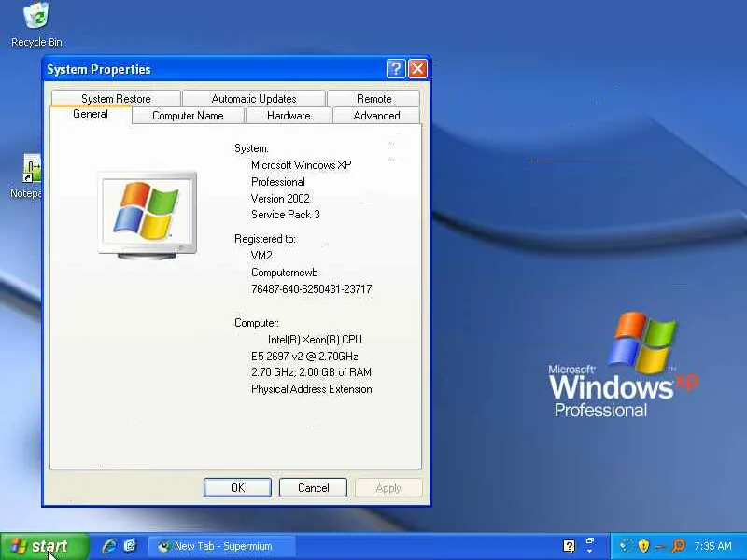This screenshot has width=747, height=560.
Task: Close the System Properties dialog with X
Action: tap(417, 69)
